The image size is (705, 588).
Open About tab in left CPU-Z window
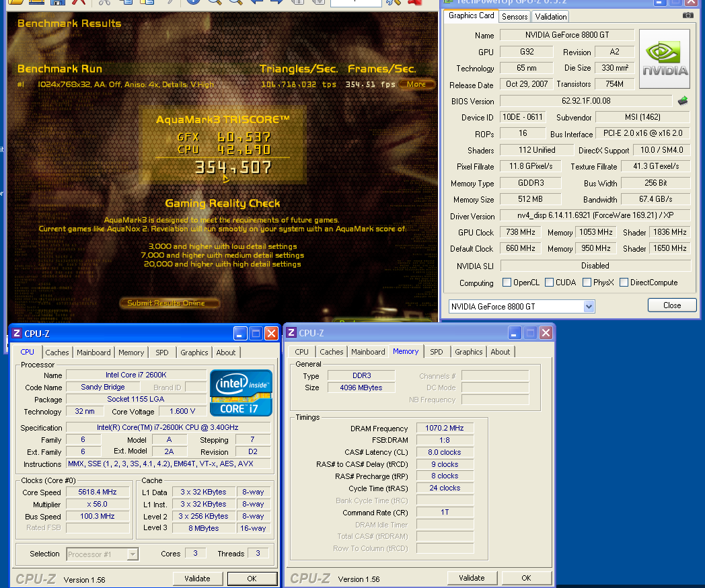click(226, 353)
